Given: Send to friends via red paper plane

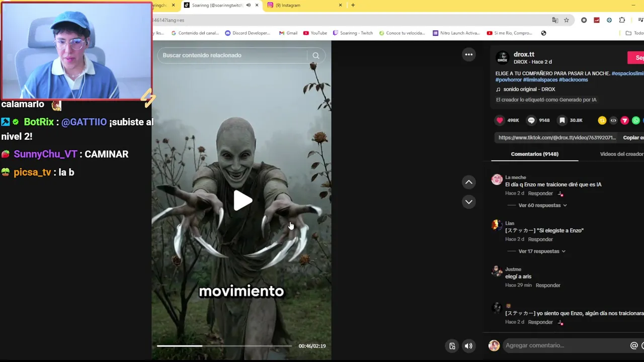Looking at the screenshot, I should 624,120.
